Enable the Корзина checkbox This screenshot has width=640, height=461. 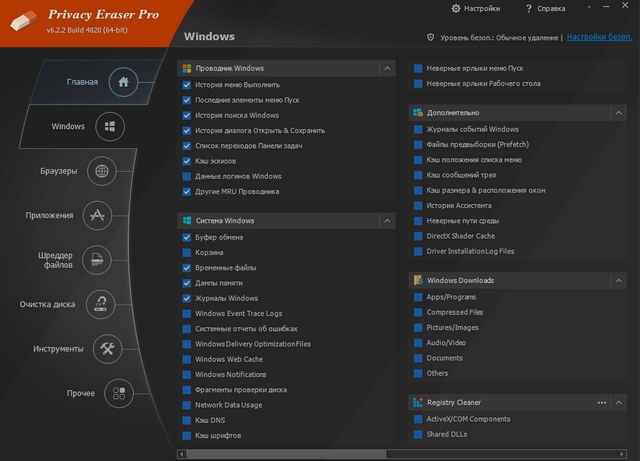187,253
